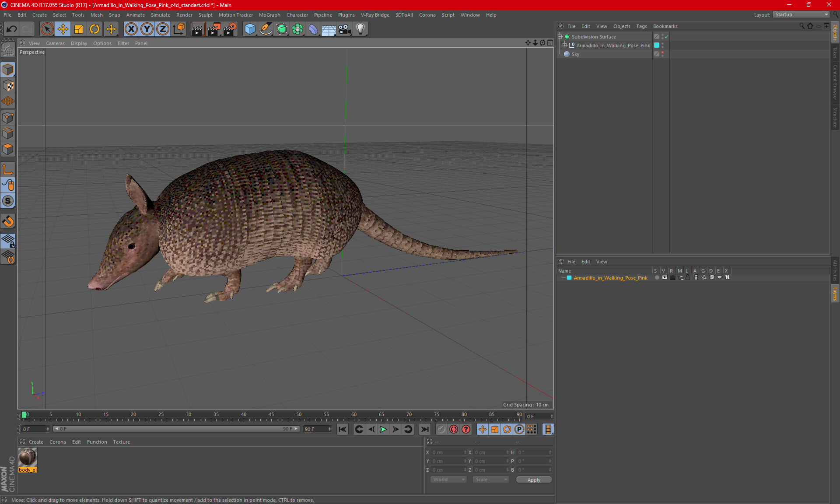
Task: Activate the Move tool
Action: (x=63, y=29)
